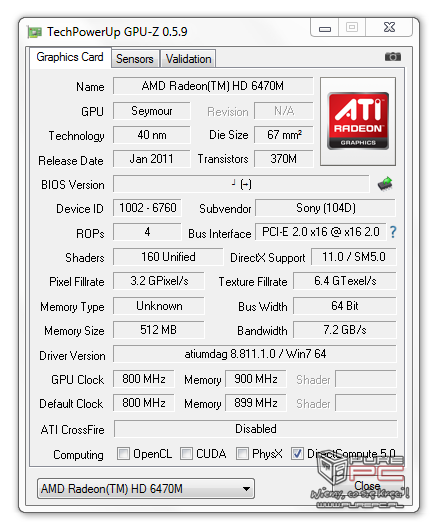Click the dropdown arrow beside HD 6470M
Screen dimensions: 439x523
(246, 489)
